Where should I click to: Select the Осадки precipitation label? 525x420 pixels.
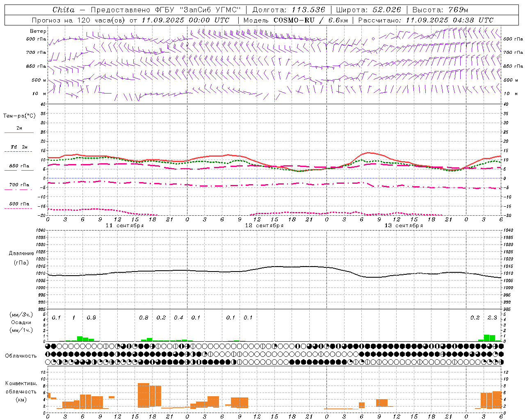(21, 322)
